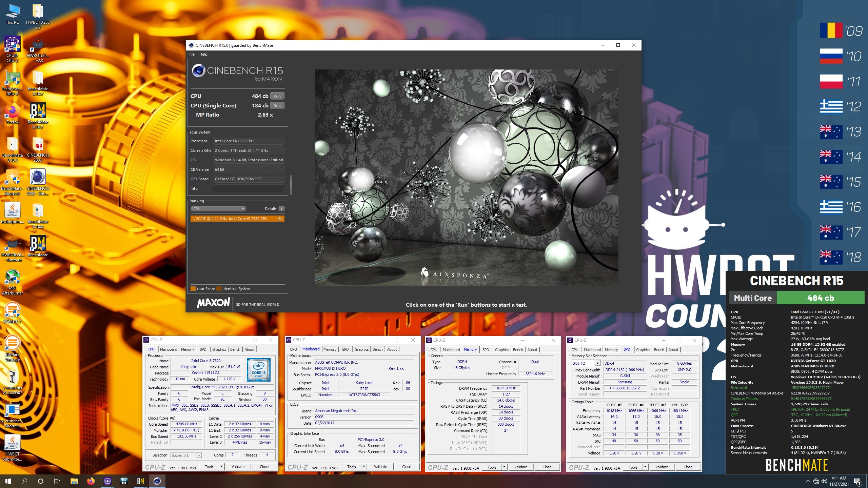Open the PCMark 7 desktop icon

point(13,312)
